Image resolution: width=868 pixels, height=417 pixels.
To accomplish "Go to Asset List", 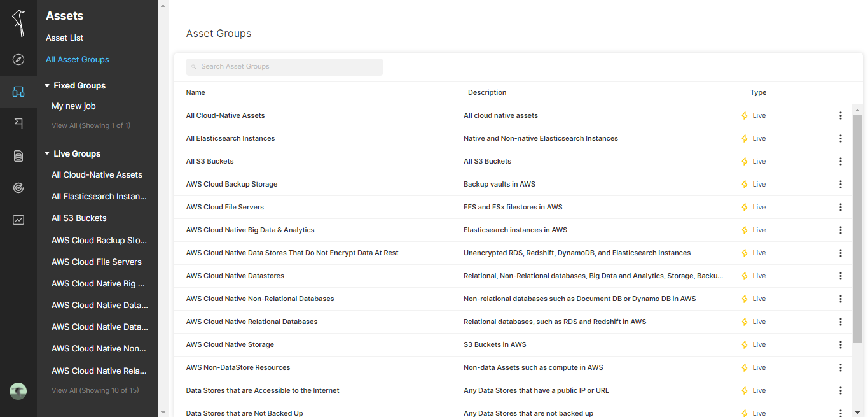I will pos(65,38).
